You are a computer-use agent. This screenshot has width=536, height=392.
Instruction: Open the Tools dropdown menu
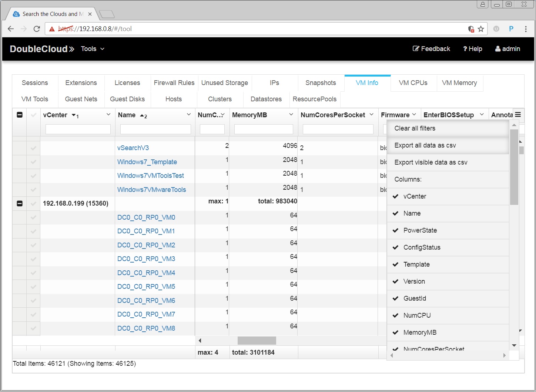pyautogui.click(x=93, y=49)
